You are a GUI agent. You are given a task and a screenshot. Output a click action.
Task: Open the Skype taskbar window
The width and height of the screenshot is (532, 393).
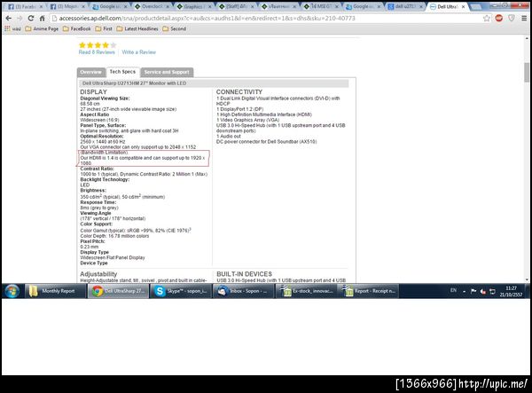coord(181,291)
